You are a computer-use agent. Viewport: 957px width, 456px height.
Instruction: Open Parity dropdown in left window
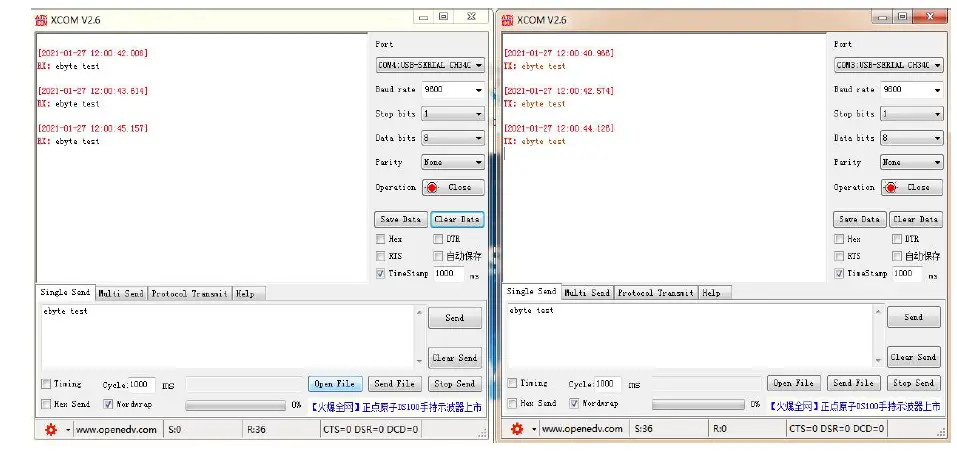coord(453,163)
